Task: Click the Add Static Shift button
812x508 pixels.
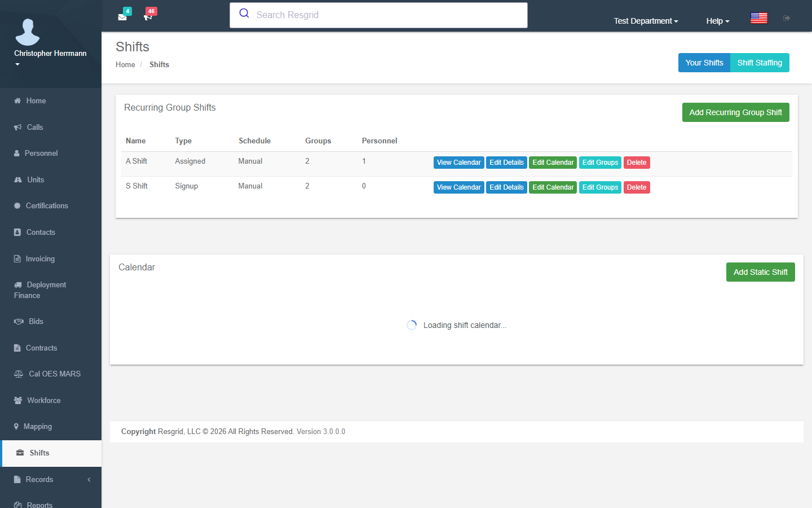Action: click(760, 272)
